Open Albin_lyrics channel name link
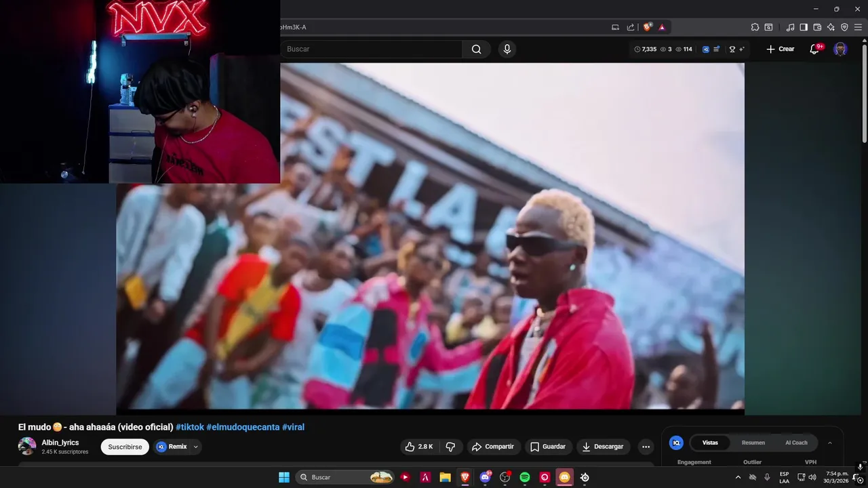Screen dimensions: 868x488 pos(60,443)
